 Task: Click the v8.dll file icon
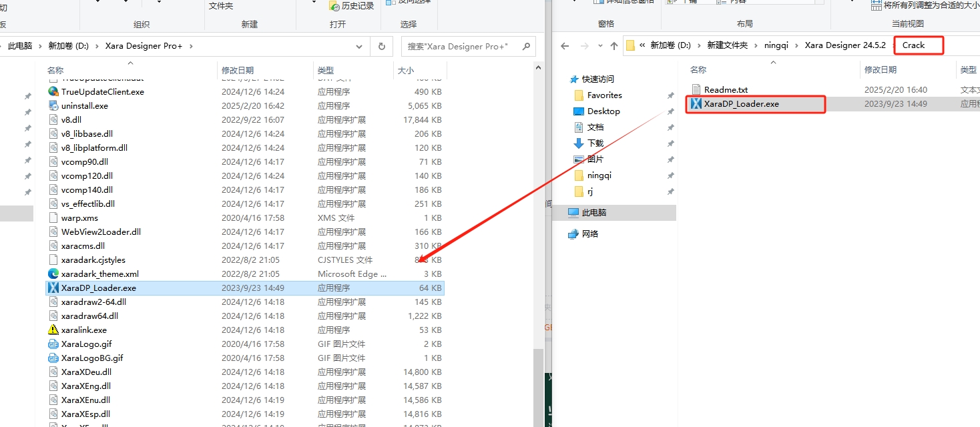pos(53,119)
